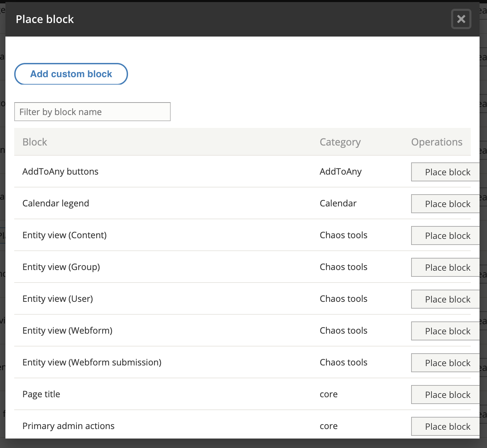Screen dimensions: 487x448
Task: Click the Page title block name
Action: (41, 394)
